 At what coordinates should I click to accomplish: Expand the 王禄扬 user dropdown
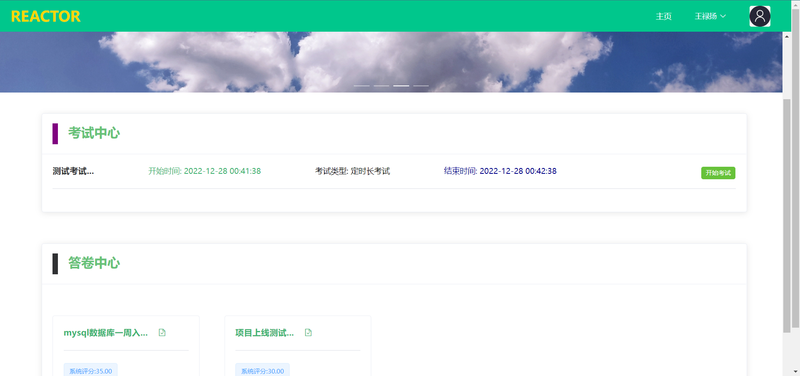coord(710,16)
